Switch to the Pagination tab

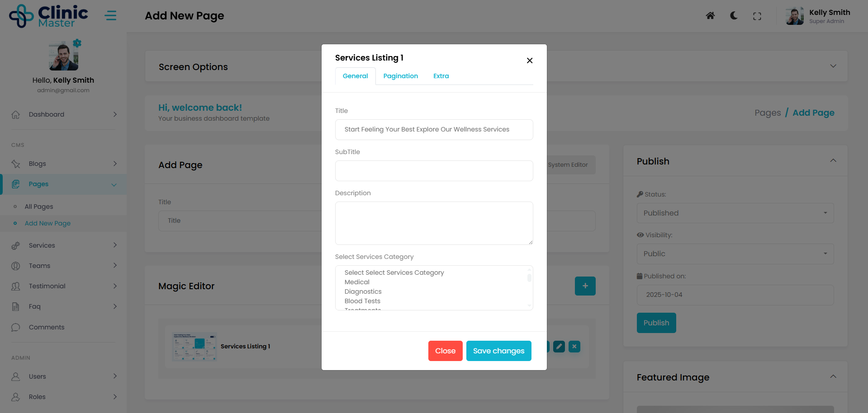click(400, 76)
